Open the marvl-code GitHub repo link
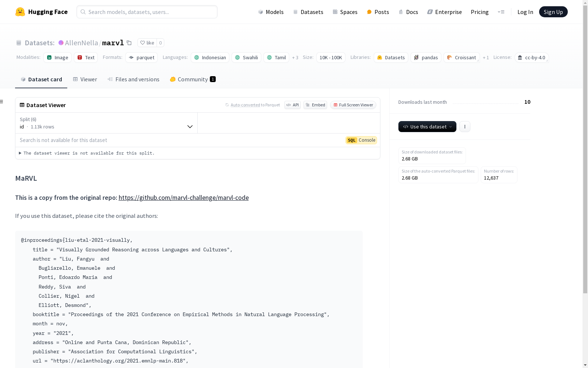 click(183, 198)
